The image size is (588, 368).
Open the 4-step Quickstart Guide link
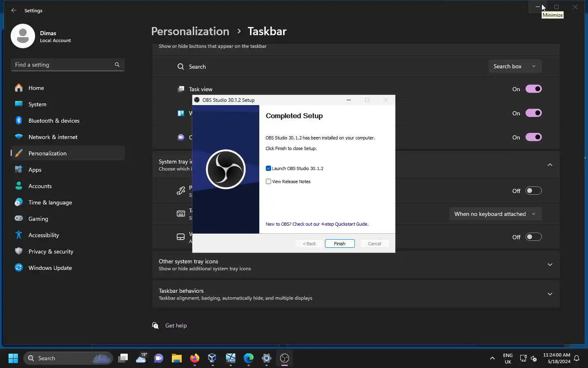coord(317,224)
